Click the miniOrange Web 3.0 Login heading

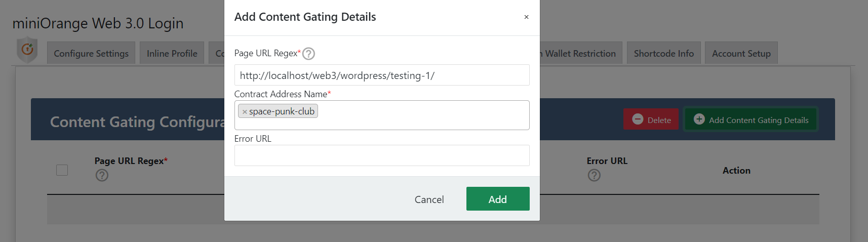pos(98,23)
